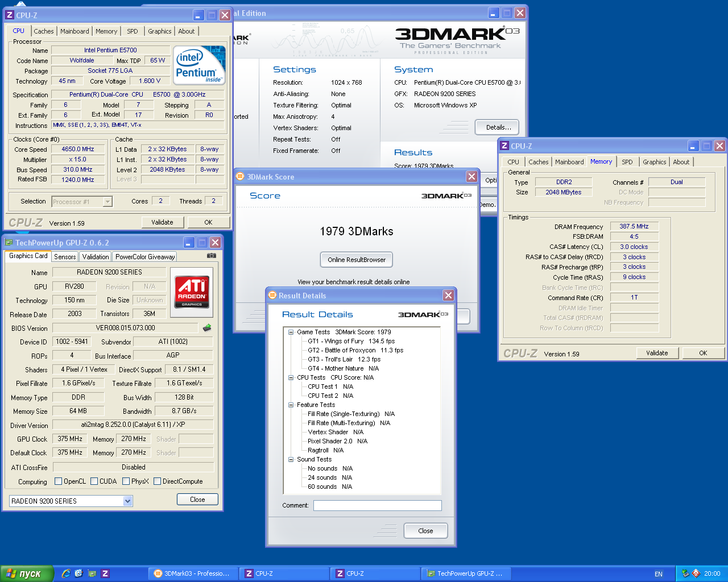Viewport: 728px width, 582px height.
Task: Open About tab in left CPU-Z
Action: pyautogui.click(x=187, y=31)
